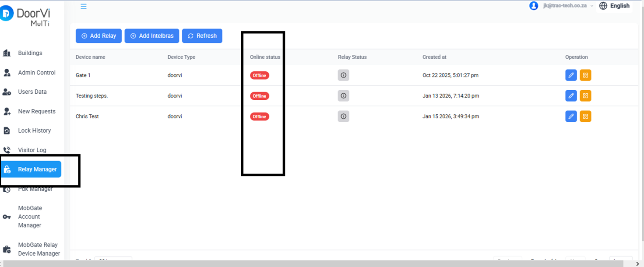Click the Device Type column header
Image resolution: width=644 pixels, height=267 pixels.
tap(181, 57)
